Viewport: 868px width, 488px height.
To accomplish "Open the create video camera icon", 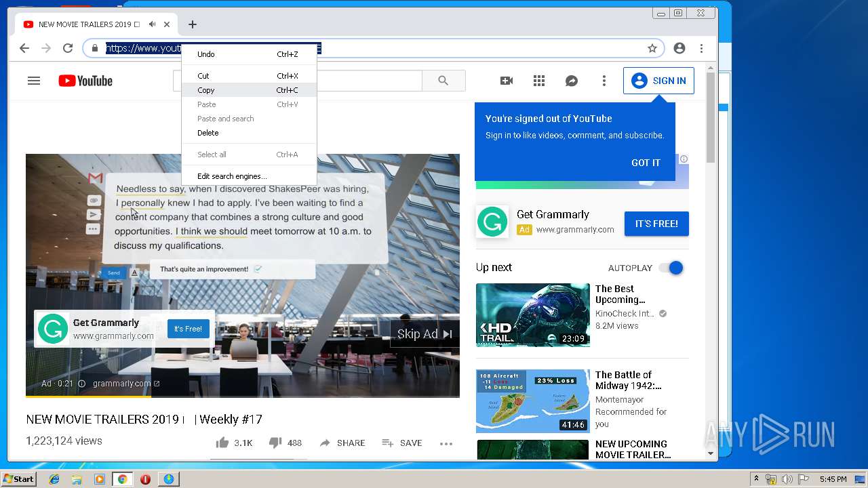I will point(507,81).
